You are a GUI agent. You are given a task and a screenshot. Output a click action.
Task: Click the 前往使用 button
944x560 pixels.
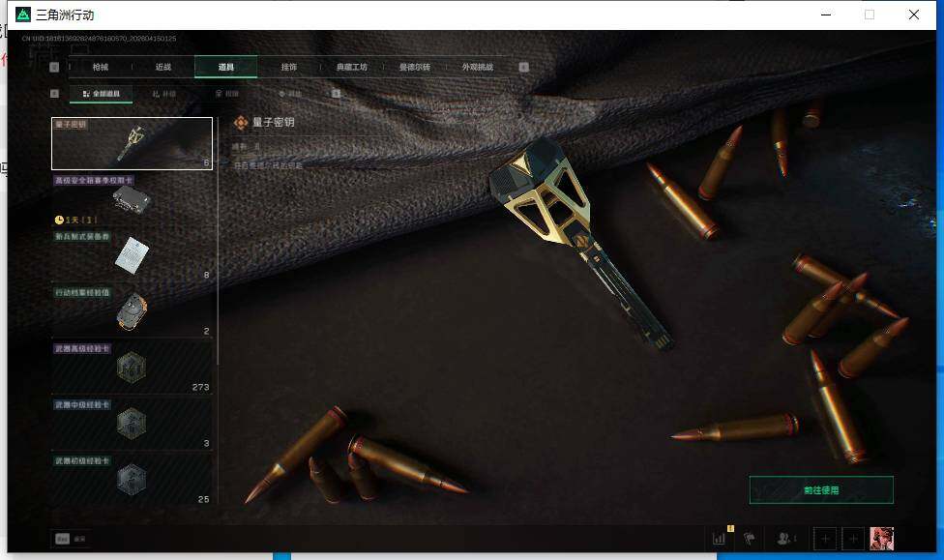coord(821,490)
